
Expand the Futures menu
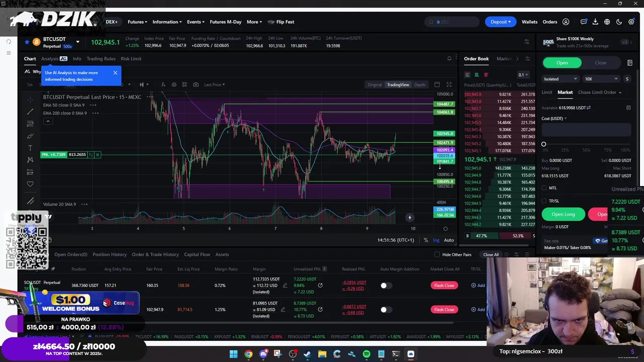137,22
